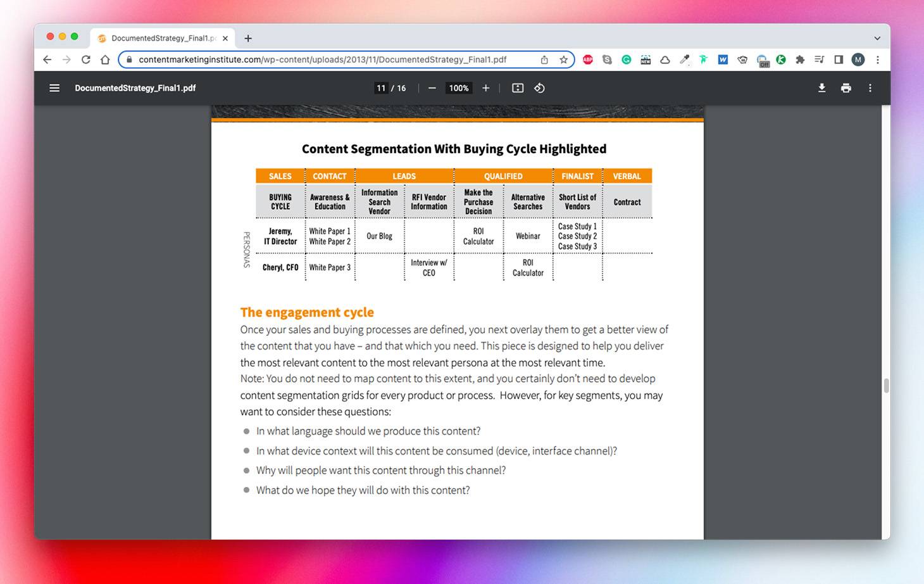Switch to the DocumentedStrategy_Final1 tab
924x584 pixels.
[161, 38]
